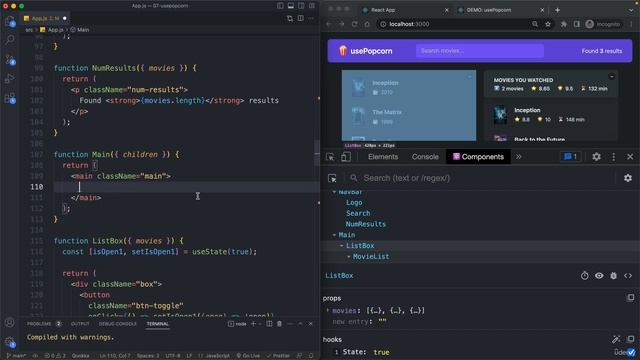Open the OUTPUT panel tab

[80, 324]
